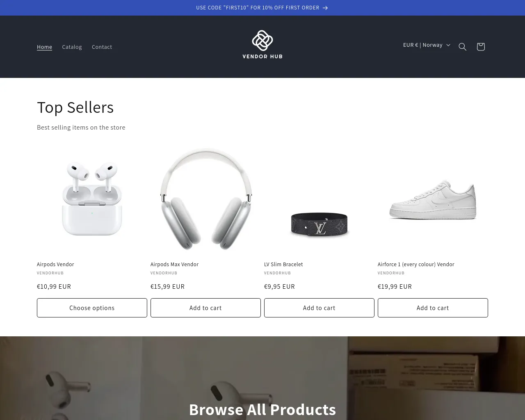Click the arrow in the announcement bar
This screenshot has width=525, height=420.
pos(325,8)
